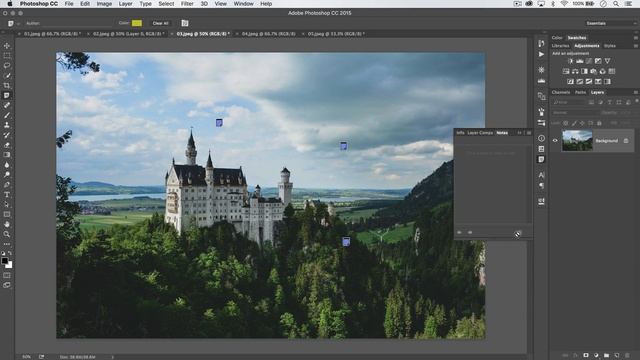This screenshot has width=640, height=360.
Task: Toggle lock all on layer
Action: pyautogui.click(x=599, y=123)
